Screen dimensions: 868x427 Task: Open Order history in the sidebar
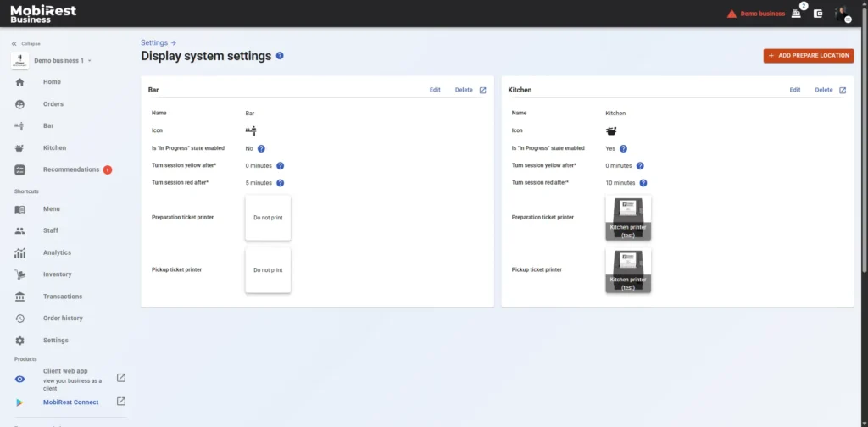pyautogui.click(x=63, y=319)
